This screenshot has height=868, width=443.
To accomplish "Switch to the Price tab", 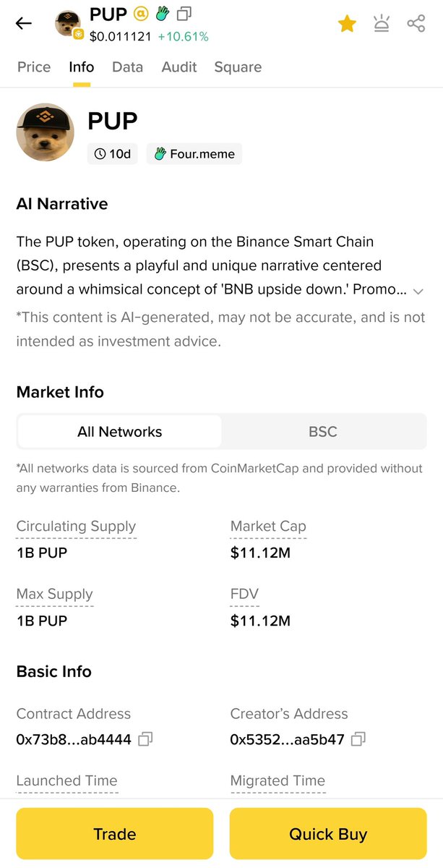I will [34, 67].
